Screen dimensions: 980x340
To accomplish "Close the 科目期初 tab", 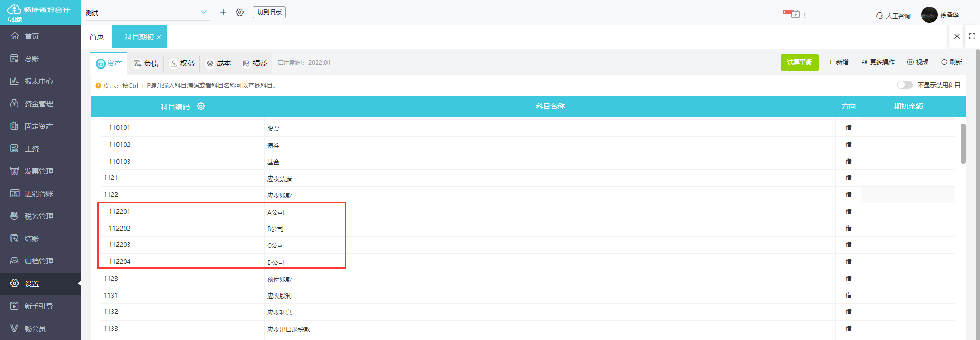I will click(x=159, y=37).
